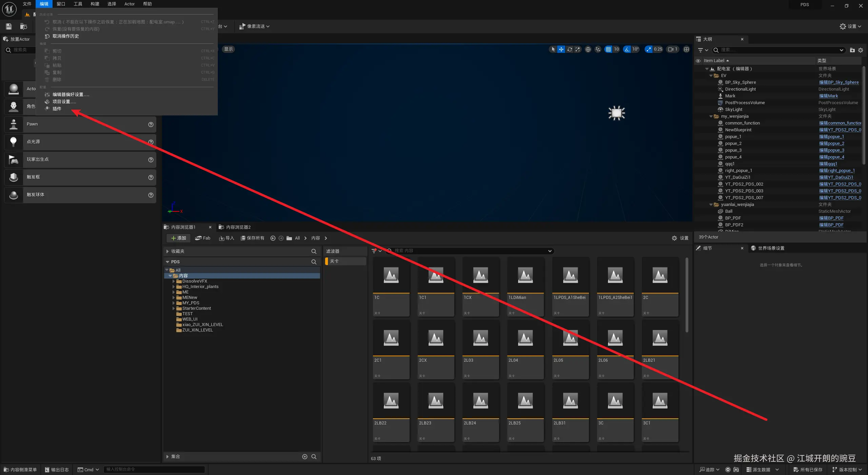Click the surface snapping icon
The width and height of the screenshot is (868, 475).
(598, 50)
